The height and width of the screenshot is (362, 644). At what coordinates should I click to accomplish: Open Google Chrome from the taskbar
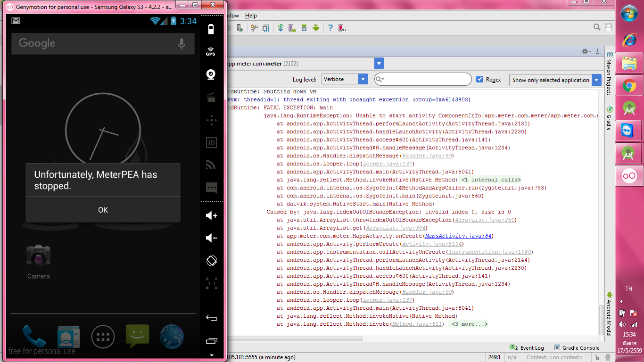(629, 86)
